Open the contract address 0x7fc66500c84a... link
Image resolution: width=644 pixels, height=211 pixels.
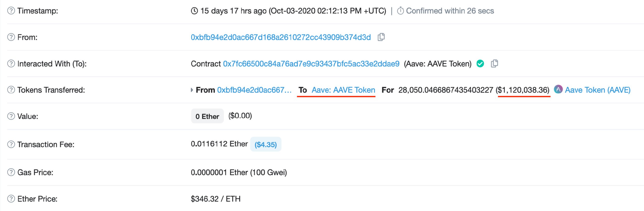pyautogui.click(x=311, y=64)
